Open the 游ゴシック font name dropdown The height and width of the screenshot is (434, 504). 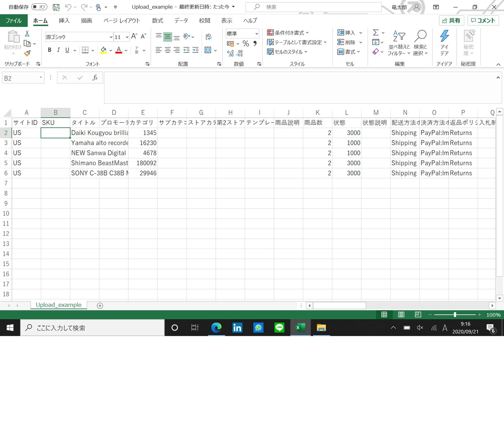[x=111, y=37]
